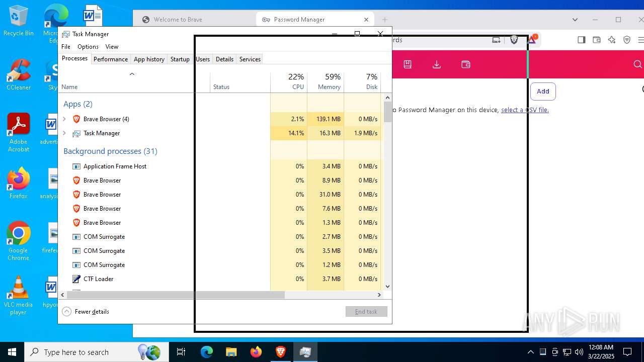644x362 pixels.
Task: Open Leo AI sparkle icon
Action: pos(612,40)
